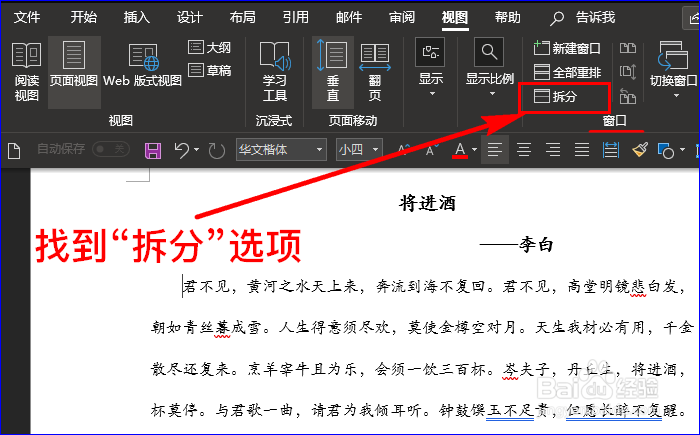
Task: Click the align left icon
Action: click(495, 150)
